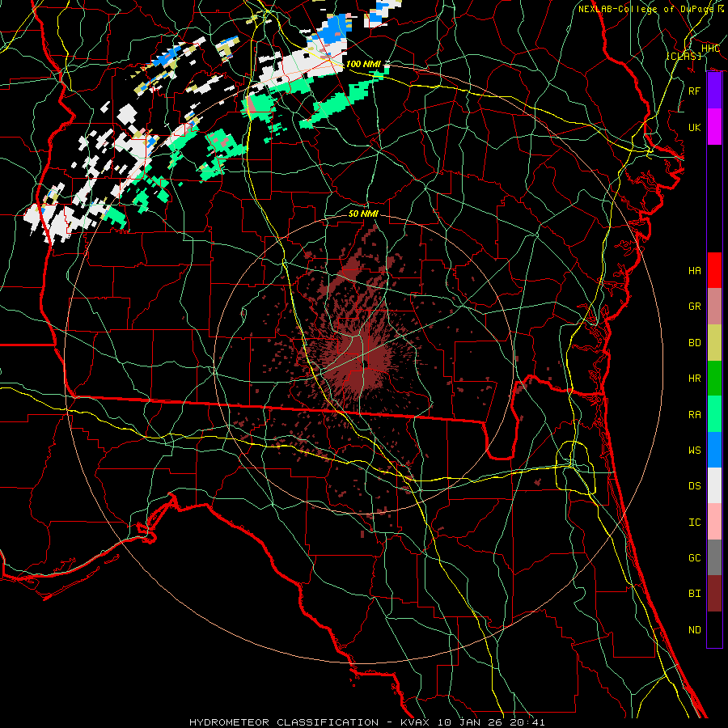Click the GC gray legend color swatch

click(714, 557)
